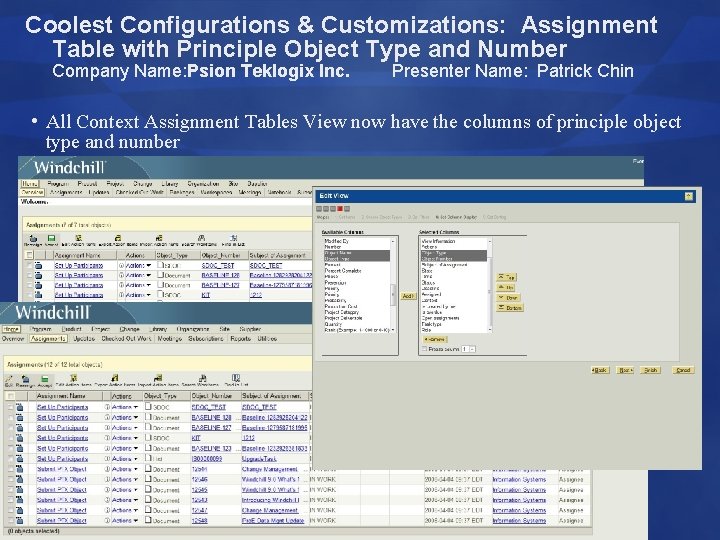
Task: Check the KIT row checkbox in upper window
Action: (29, 295)
